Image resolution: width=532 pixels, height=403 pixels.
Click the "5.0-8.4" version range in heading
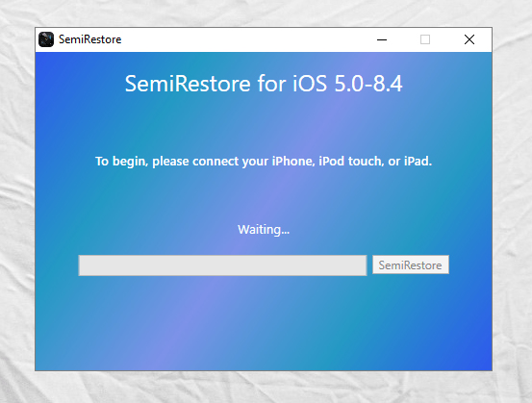coord(368,84)
